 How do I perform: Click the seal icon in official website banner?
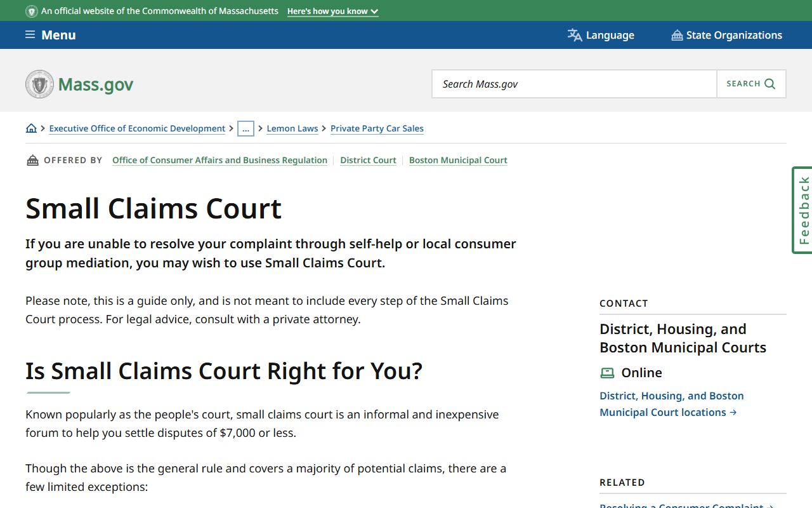tap(31, 11)
